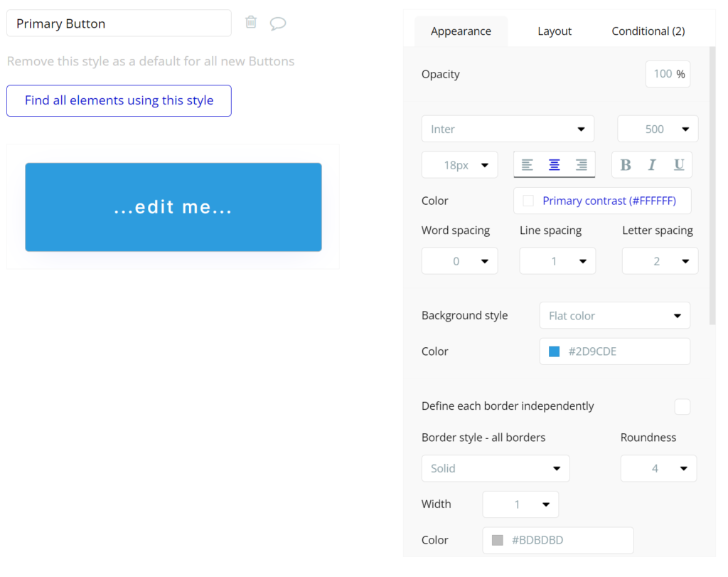
Task: Enable Define each border independently checkbox
Action: pos(682,406)
